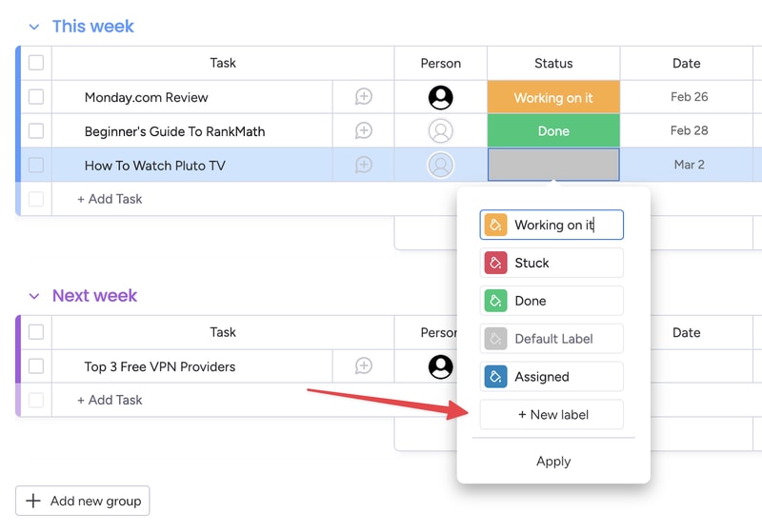Open Working on it status cell dropdown
Image resolution: width=762 pixels, height=532 pixels.
[x=553, y=97]
